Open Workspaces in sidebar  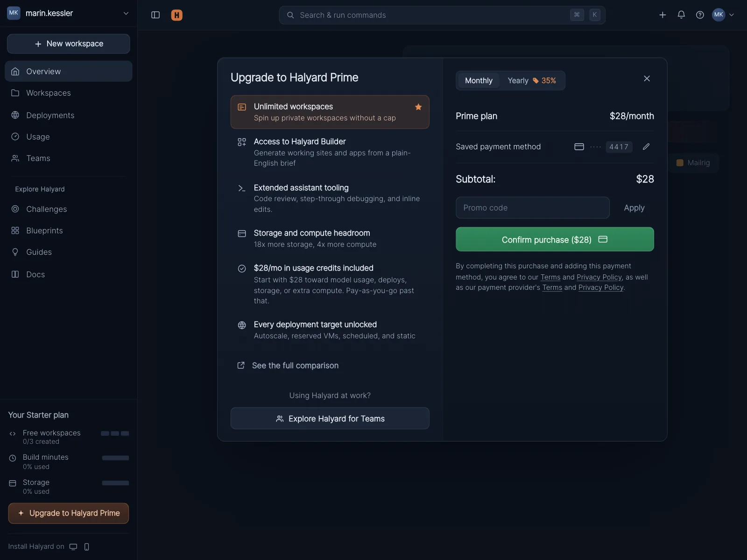pos(69,93)
